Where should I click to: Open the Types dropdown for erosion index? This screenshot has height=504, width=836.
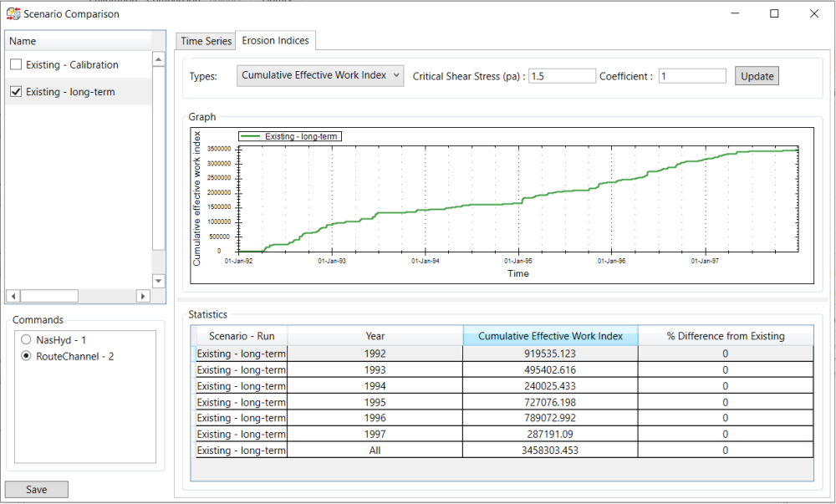coord(320,76)
